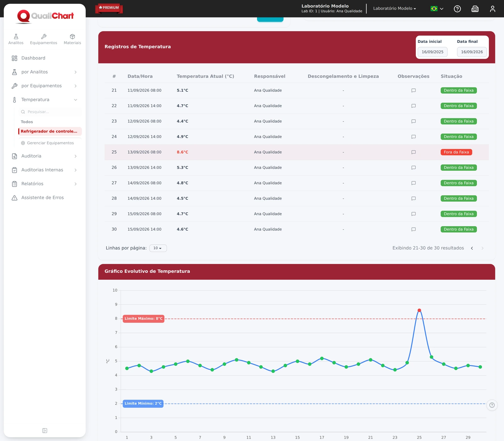
Task: Expand the Auditorias Internas menu
Action: click(44, 170)
